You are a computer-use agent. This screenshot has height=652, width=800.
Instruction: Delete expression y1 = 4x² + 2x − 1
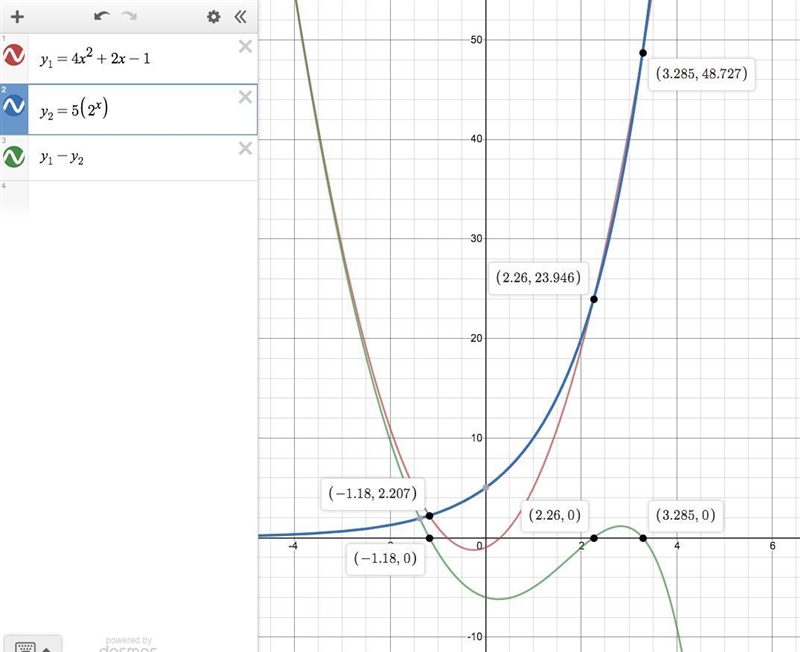(x=245, y=46)
